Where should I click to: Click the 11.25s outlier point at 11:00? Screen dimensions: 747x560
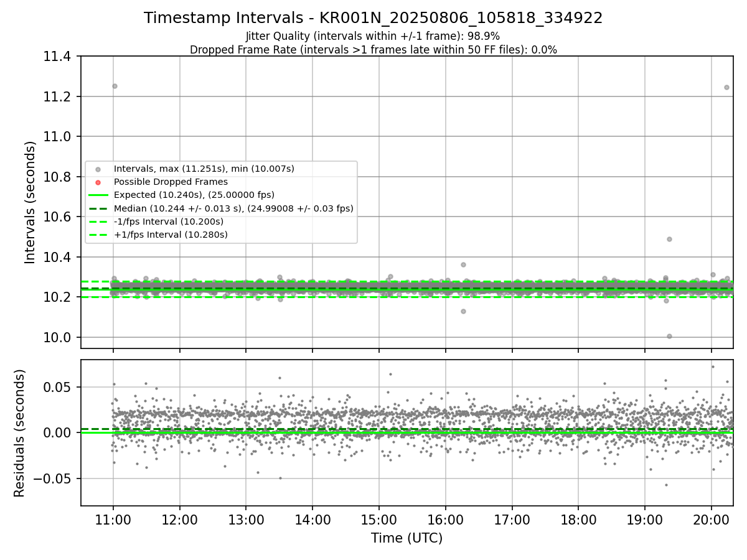(x=115, y=86)
